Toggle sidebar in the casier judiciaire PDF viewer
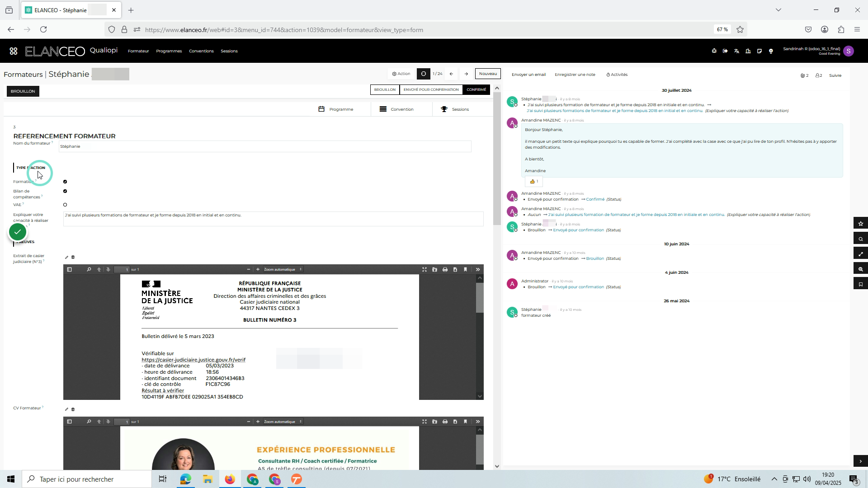This screenshot has height=488, width=868. (70, 270)
